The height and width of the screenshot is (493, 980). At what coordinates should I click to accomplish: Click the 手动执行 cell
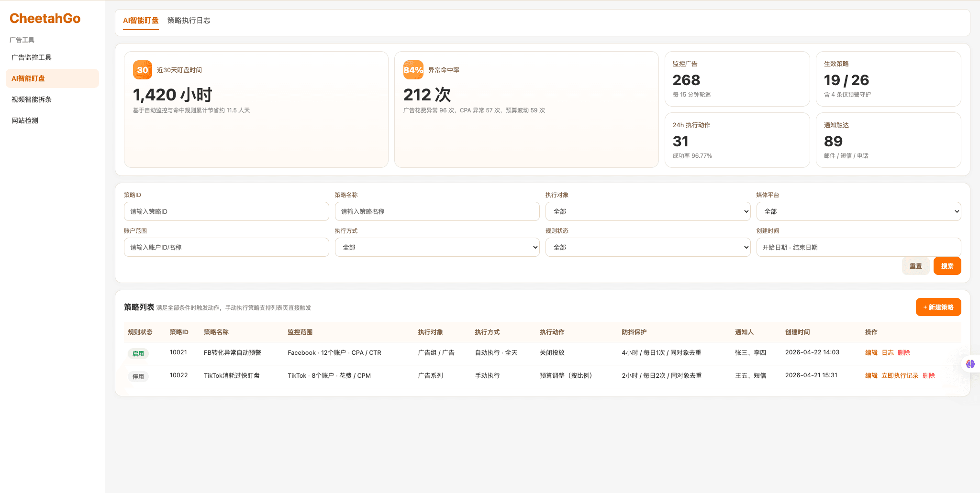pos(487,376)
